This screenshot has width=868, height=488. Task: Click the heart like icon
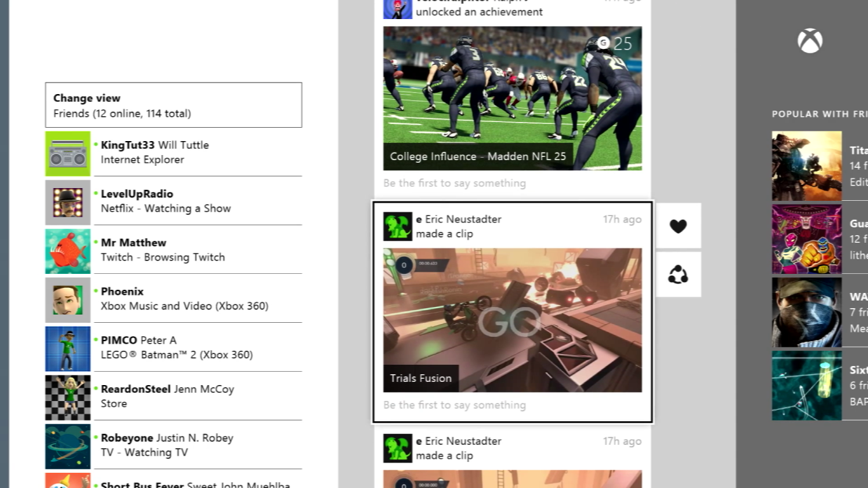pos(678,226)
